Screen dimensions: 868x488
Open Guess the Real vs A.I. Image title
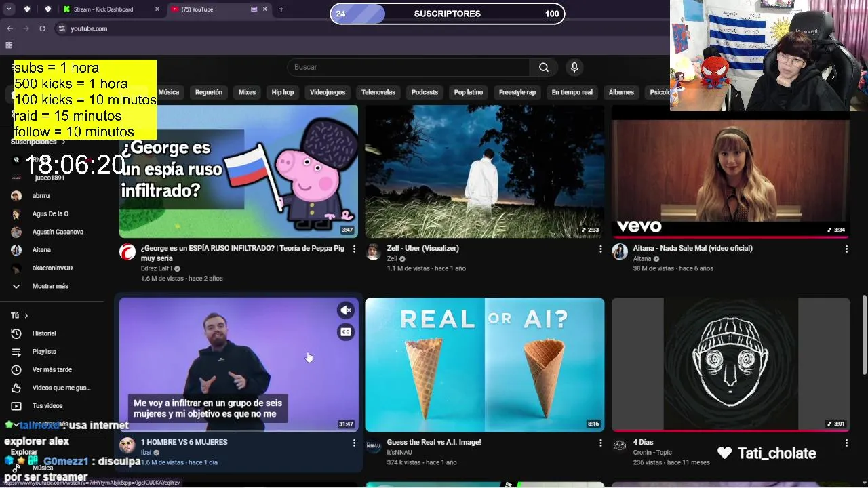click(x=434, y=442)
